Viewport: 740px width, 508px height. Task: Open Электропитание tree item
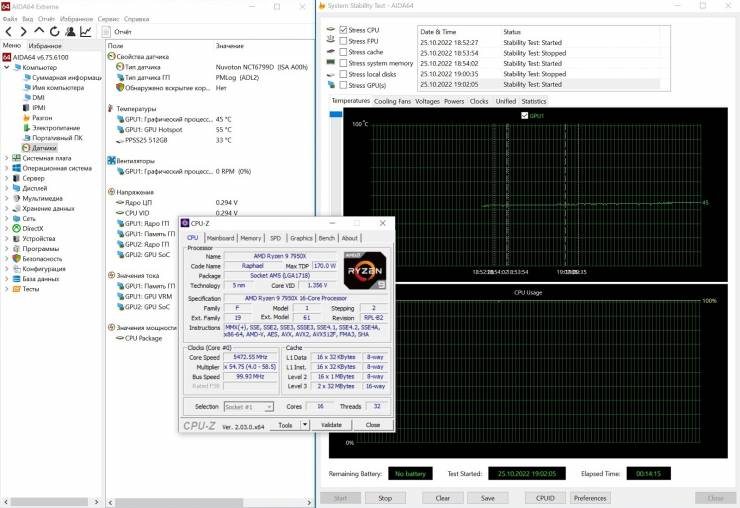(x=52, y=128)
